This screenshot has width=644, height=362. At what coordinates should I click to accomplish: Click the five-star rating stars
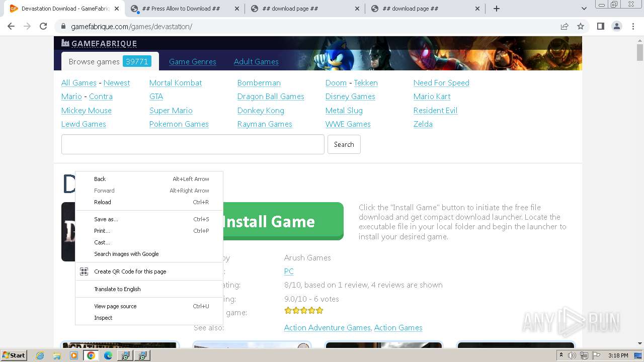click(304, 311)
